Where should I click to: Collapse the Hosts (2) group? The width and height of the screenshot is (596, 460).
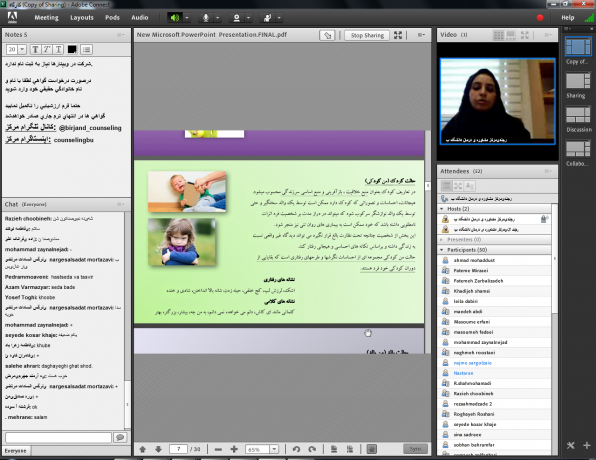[442, 209]
